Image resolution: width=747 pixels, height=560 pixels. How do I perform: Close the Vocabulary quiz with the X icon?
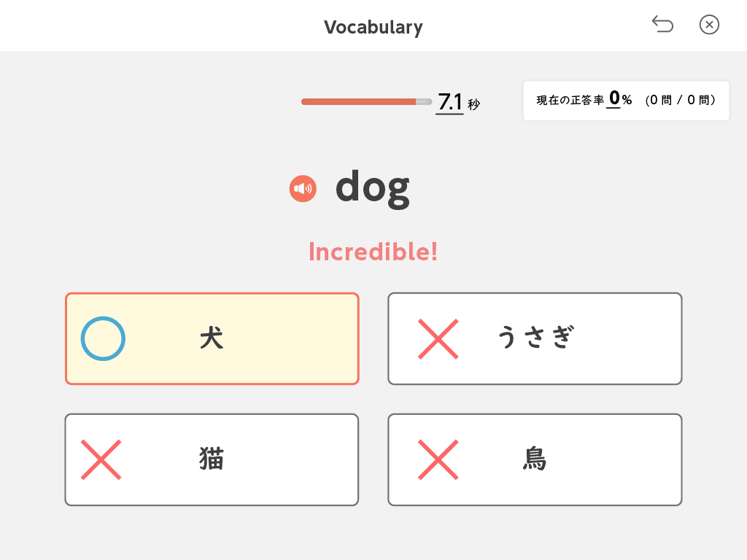pos(709,25)
